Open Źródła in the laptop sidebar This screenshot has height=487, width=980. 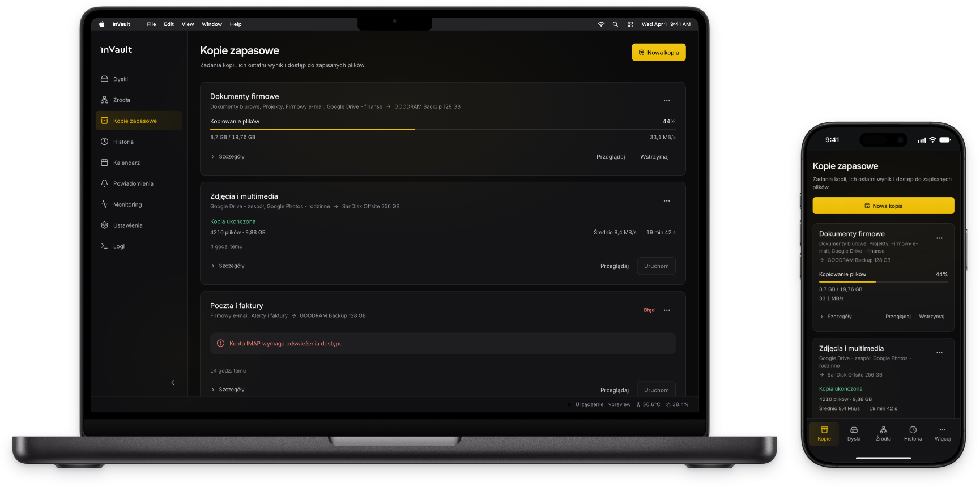click(x=139, y=100)
